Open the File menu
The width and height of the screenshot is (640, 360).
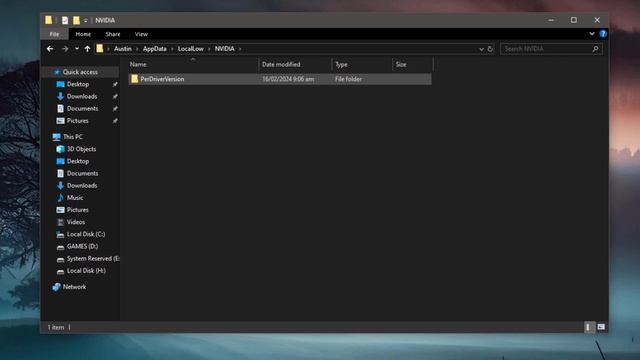click(x=54, y=34)
